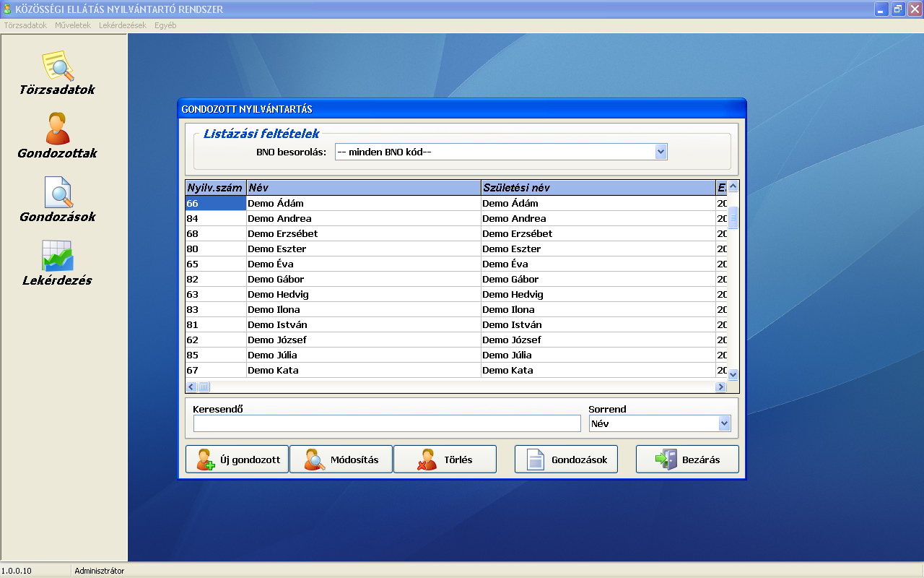Screen dimensions: 924x578
Task: Open the Sorrend sort dropdown
Action: coord(724,424)
